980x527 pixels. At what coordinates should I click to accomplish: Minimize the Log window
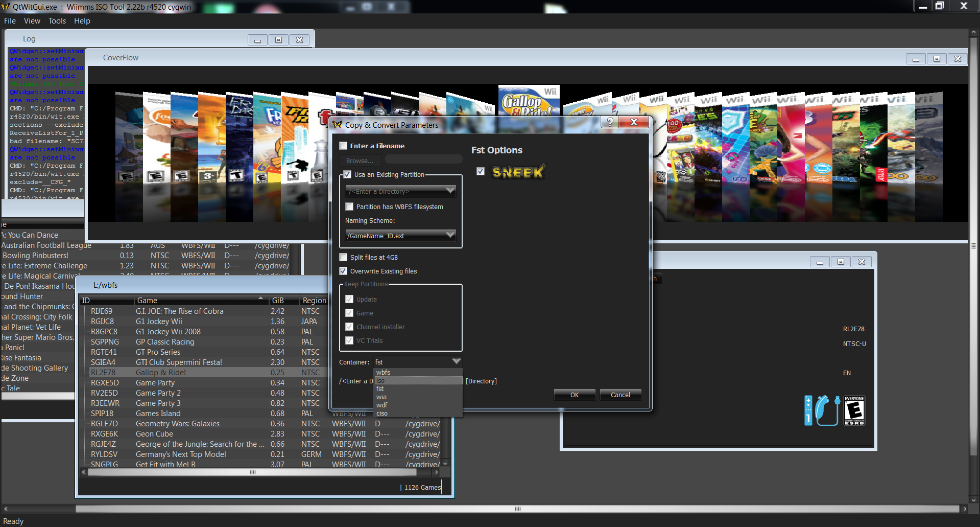point(257,40)
